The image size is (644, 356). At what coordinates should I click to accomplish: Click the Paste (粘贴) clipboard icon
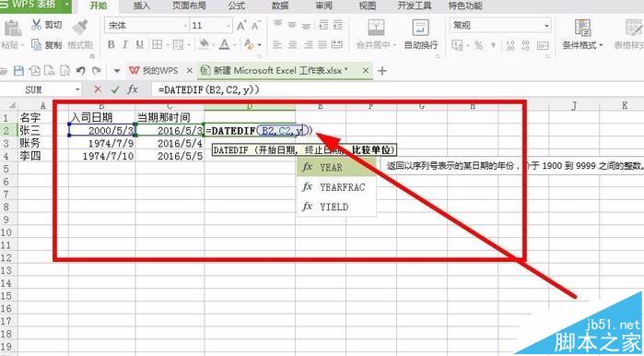coord(12,29)
